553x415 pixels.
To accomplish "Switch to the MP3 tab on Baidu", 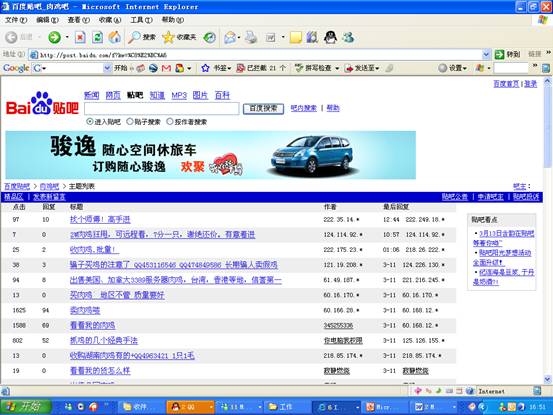I will coord(179,95).
